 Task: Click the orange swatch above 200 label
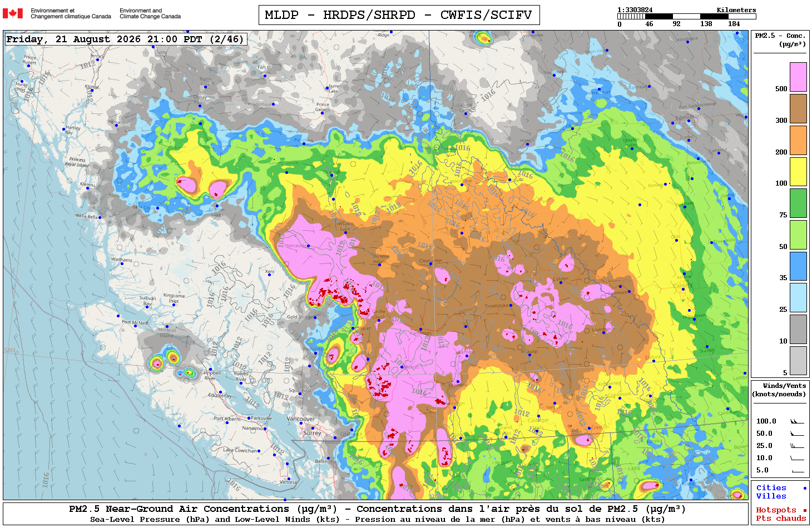(798, 140)
